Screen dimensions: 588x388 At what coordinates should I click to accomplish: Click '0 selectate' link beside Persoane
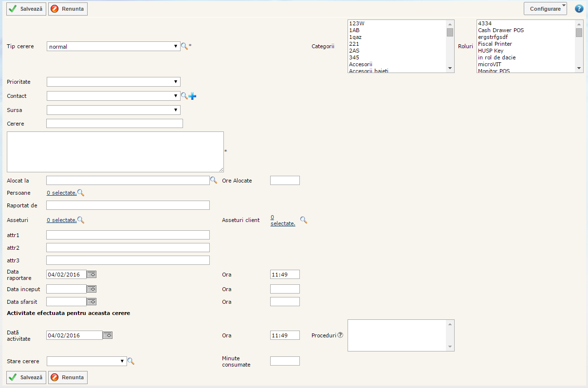(x=61, y=193)
